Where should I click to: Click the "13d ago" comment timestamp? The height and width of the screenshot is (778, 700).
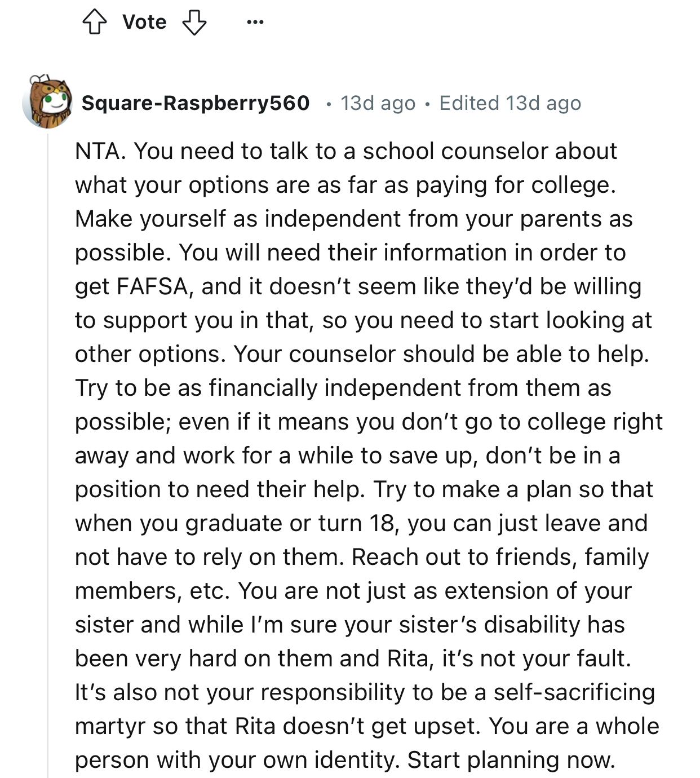point(378,103)
